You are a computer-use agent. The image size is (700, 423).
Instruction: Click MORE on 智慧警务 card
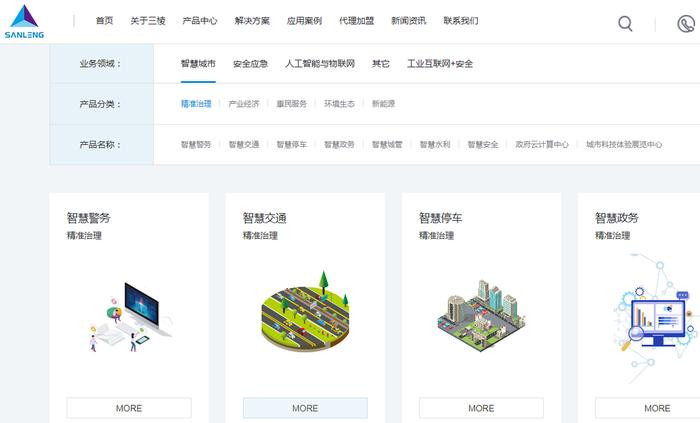[129, 408]
